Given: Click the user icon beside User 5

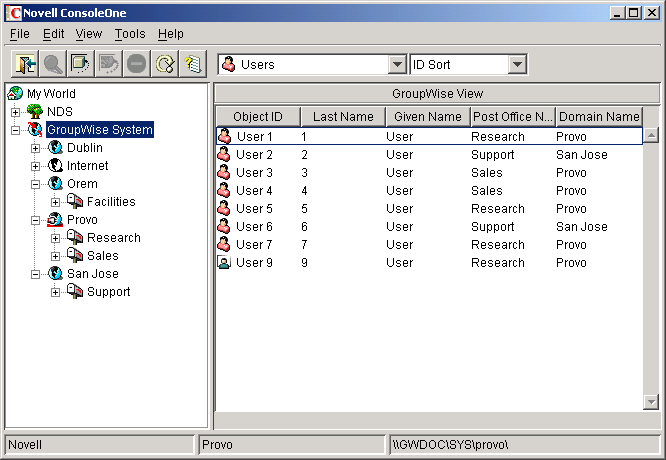Looking at the screenshot, I should coord(224,209).
